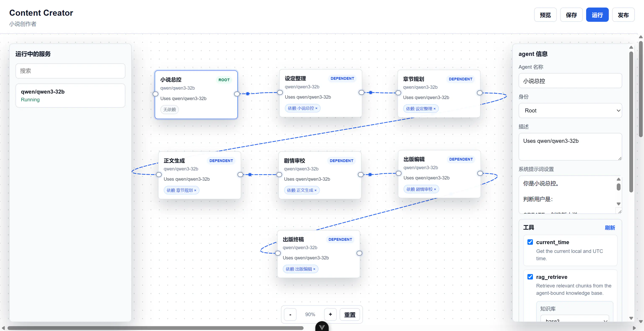This screenshot has height=331, width=644.
Task: Click DEPENDENT badge on 出版终稿 node
Action: (x=340, y=239)
